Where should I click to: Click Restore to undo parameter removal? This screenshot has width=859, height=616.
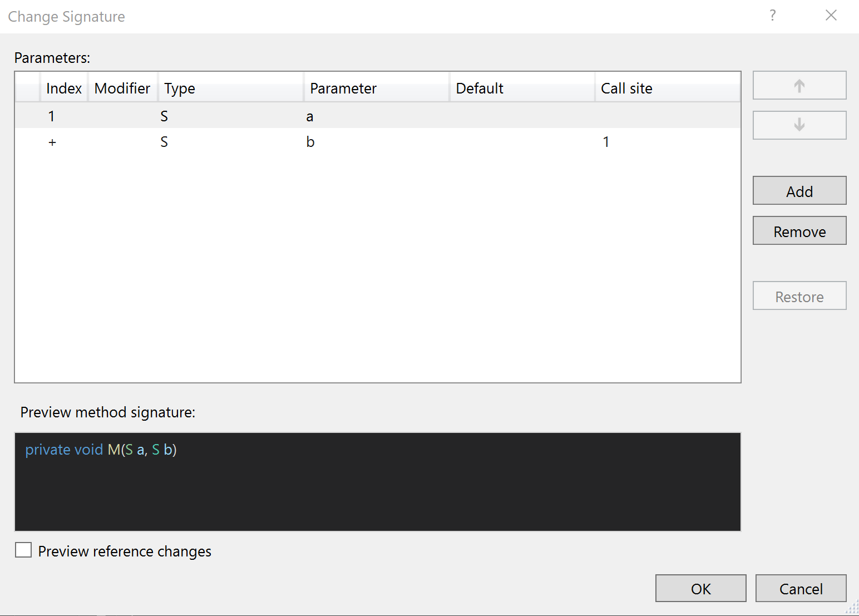(x=799, y=295)
